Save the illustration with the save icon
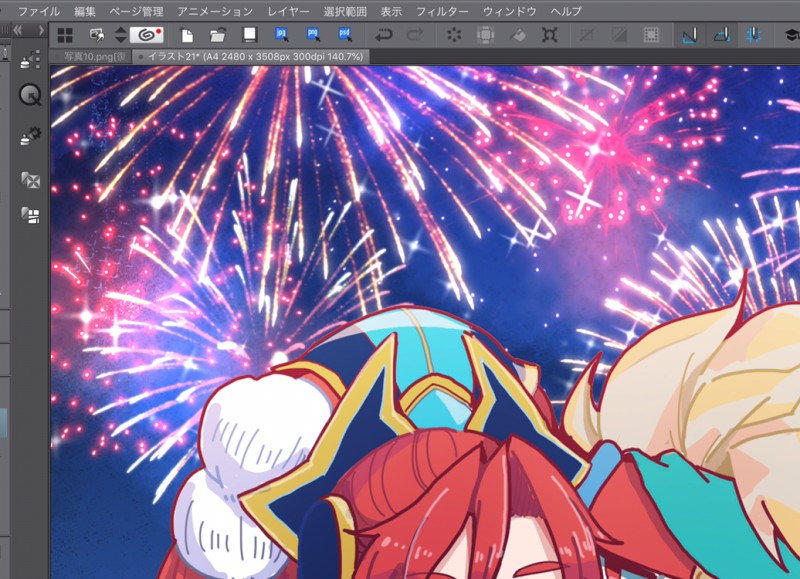Image resolution: width=800 pixels, height=579 pixels. (249, 35)
